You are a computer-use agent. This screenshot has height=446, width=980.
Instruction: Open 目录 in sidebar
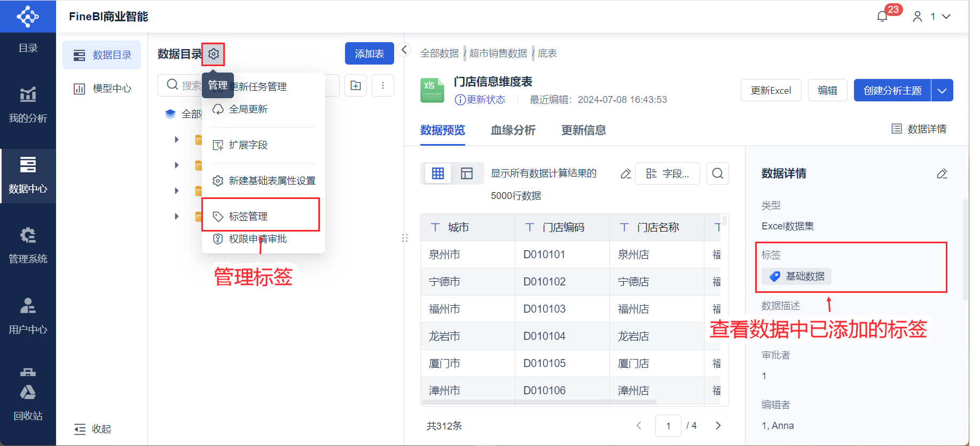[28, 48]
